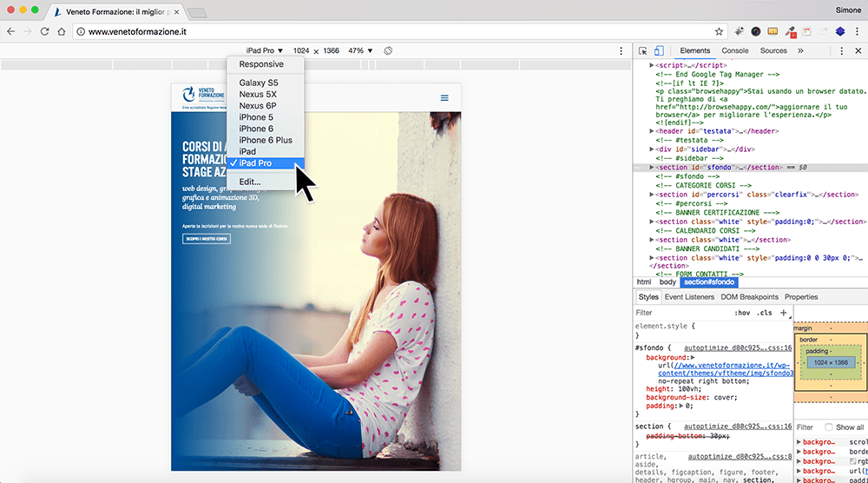Screen dimensions: 868x483
Task: Reload the page with refresh icon
Action: 45,31
